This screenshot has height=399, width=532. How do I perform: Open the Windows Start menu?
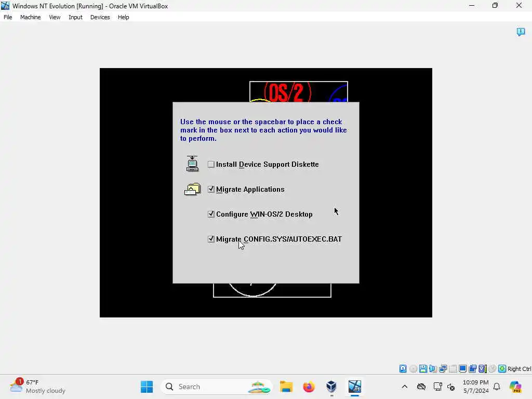pos(147,387)
